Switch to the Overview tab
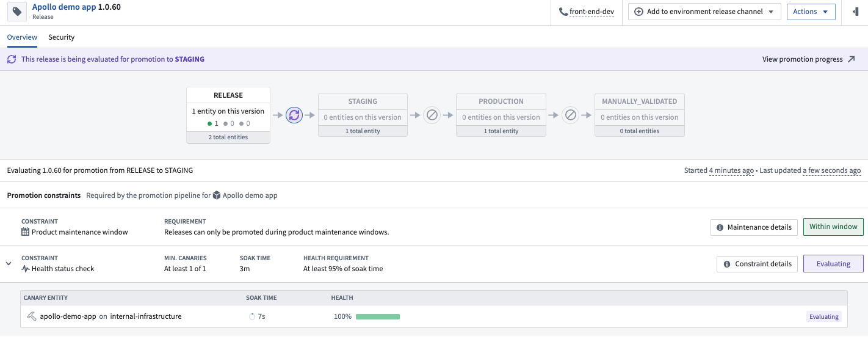The width and height of the screenshot is (868, 339). pos(22,37)
